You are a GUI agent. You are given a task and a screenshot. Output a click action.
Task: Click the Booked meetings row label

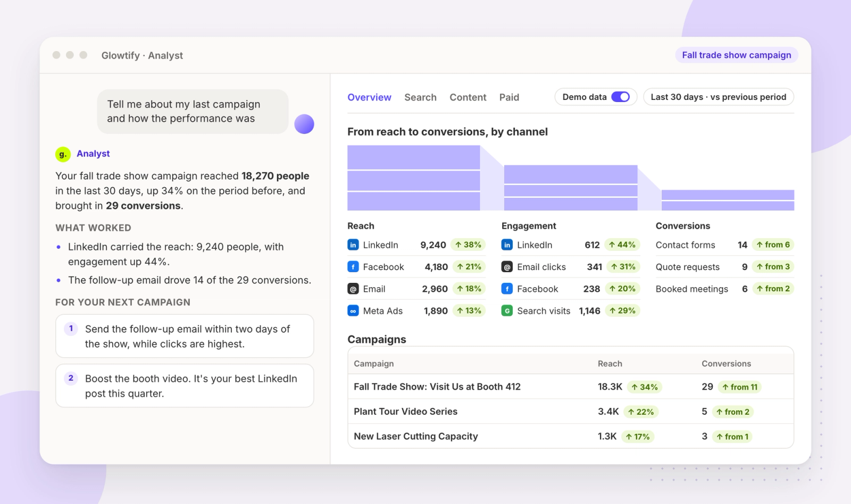pyautogui.click(x=691, y=289)
